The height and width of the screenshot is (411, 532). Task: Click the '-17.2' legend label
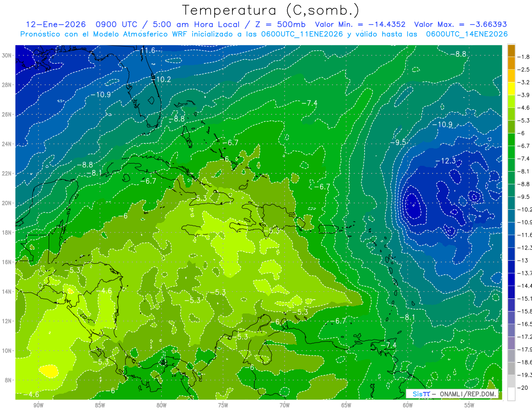click(x=525, y=337)
